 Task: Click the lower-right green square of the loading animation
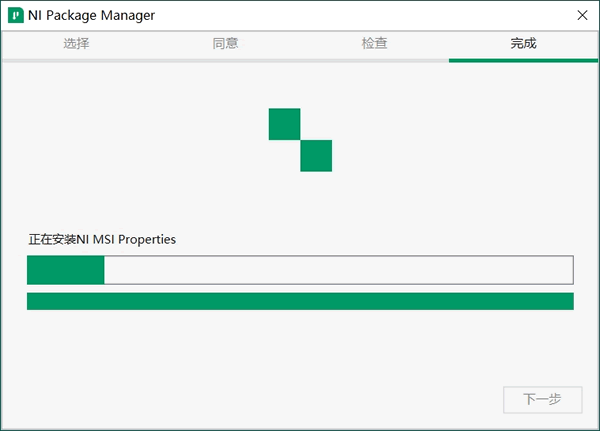316,156
